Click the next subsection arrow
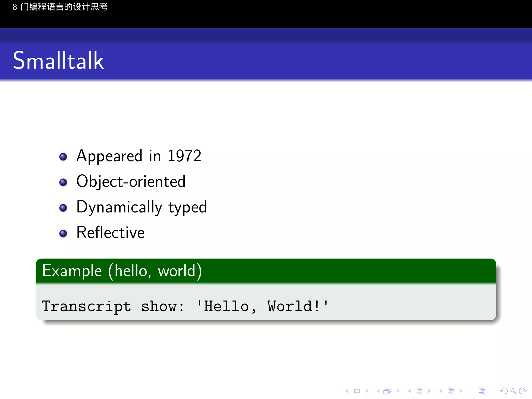Viewport: 532px width, 399px height. click(x=430, y=391)
